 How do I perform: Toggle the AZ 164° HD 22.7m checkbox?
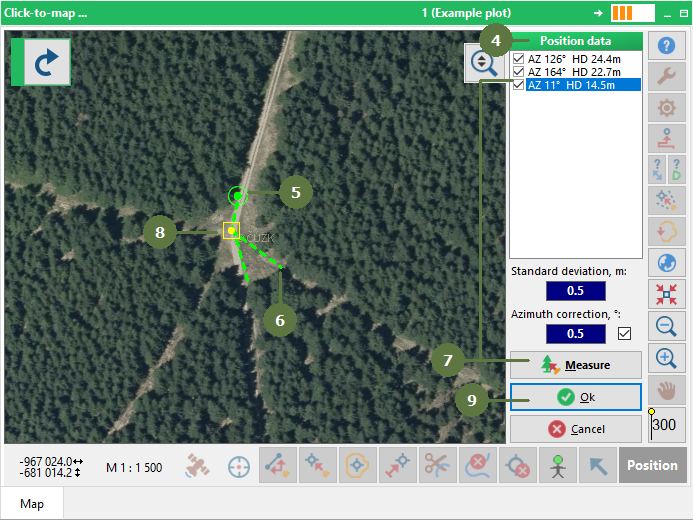[518, 72]
